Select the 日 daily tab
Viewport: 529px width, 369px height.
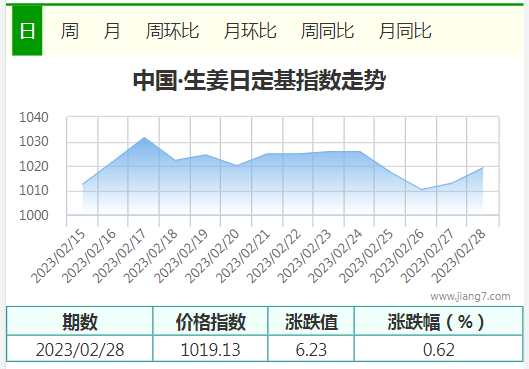(27, 31)
